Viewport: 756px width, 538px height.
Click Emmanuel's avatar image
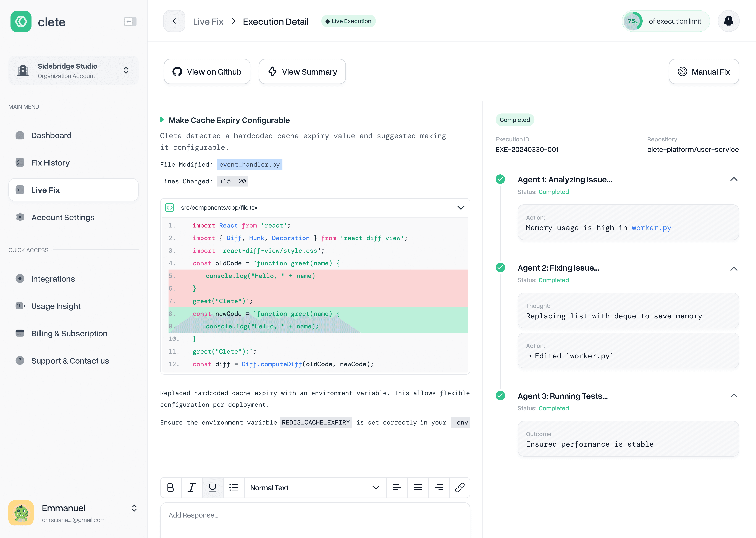[21, 513]
